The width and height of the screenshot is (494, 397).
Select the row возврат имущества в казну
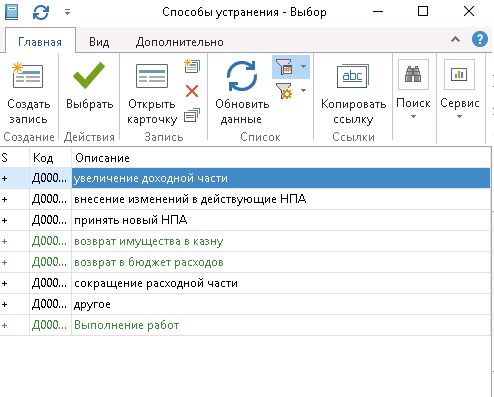245,241
